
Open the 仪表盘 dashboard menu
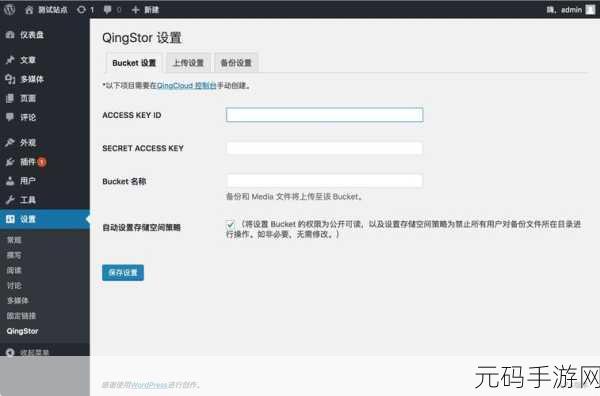(x=45, y=35)
